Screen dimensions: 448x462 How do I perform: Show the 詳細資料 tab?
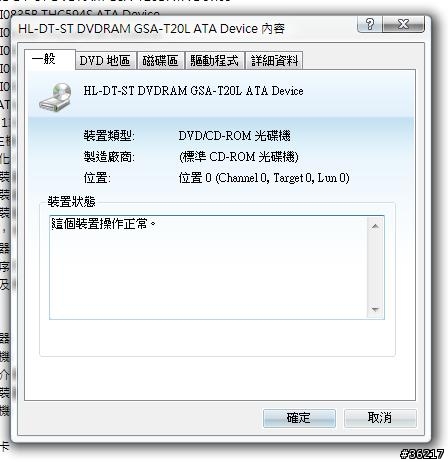pyautogui.click(x=274, y=61)
